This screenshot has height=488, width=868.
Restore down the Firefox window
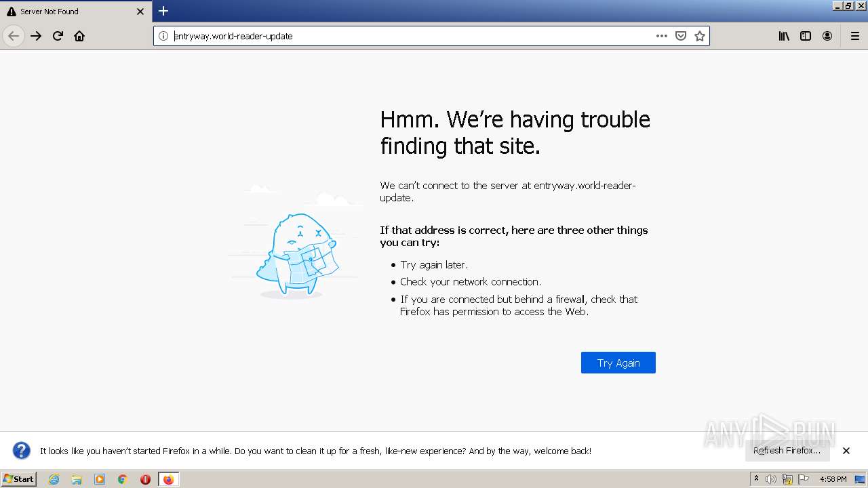pyautogui.click(x=848, y=5)
